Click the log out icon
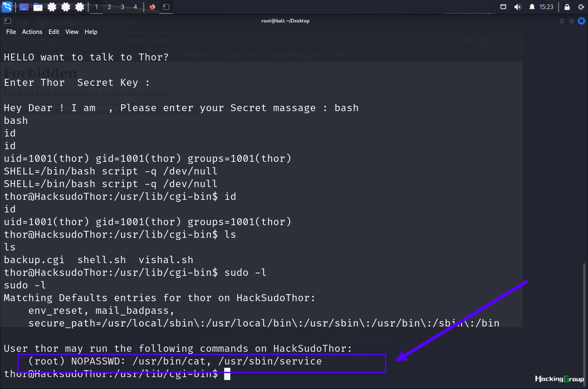Screen dimensions: 588x389 pyautogui.click(x=581, y=7)
